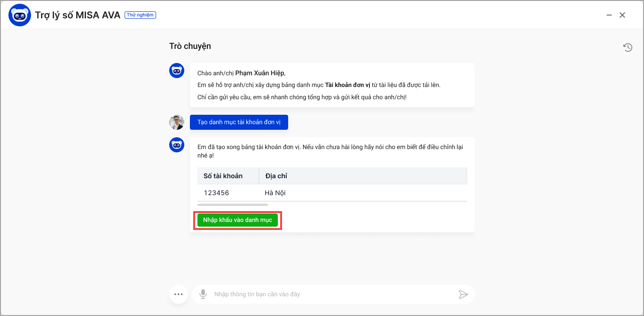Image resolution: width=644 pixels, height=316 pixels.
Task: Close the MISA AVA assistant window
Action: coord(622,15)
